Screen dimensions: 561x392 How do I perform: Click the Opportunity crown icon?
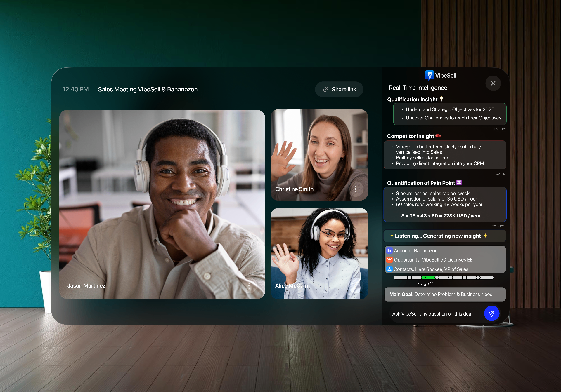(389, 259)
